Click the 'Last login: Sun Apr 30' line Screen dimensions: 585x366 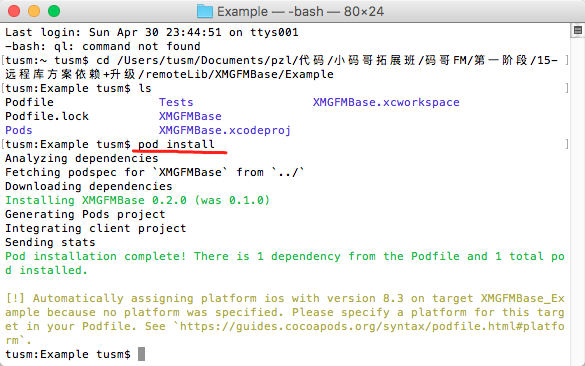[151, 32]
